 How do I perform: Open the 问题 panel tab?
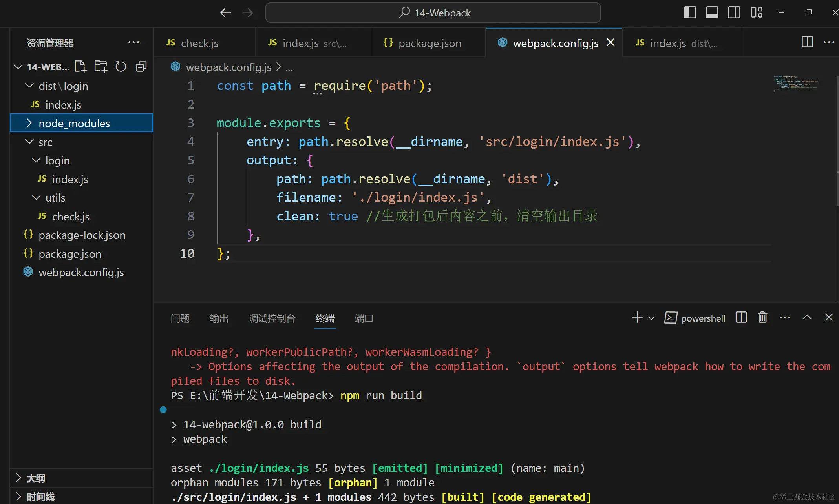(180, 318)
